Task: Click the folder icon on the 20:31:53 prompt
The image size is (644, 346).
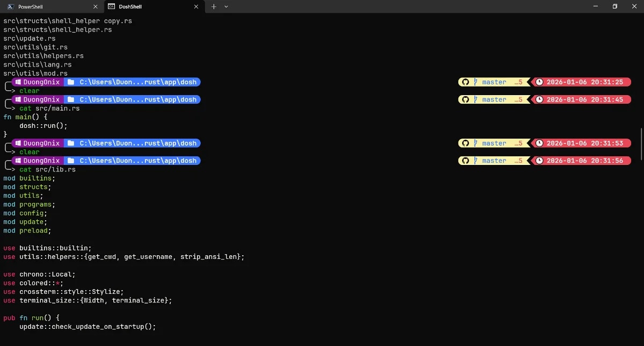Action: point(70,143)
